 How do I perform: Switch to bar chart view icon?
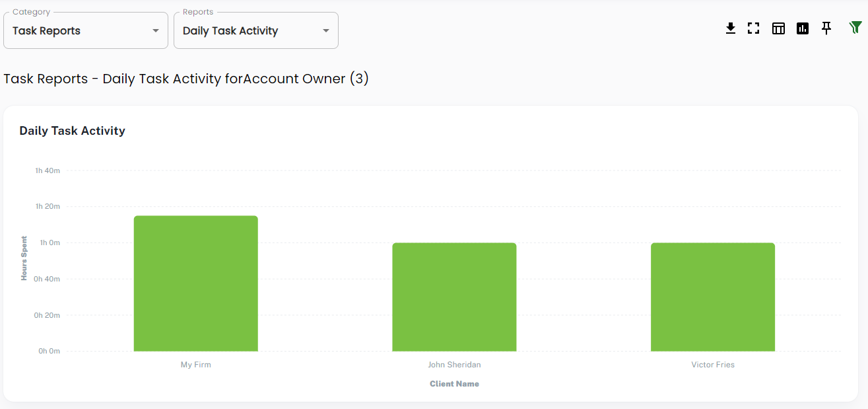pos(803,28)
